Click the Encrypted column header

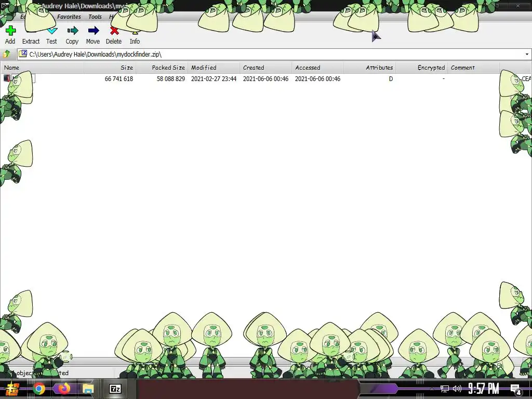click(x=421, y=68)
